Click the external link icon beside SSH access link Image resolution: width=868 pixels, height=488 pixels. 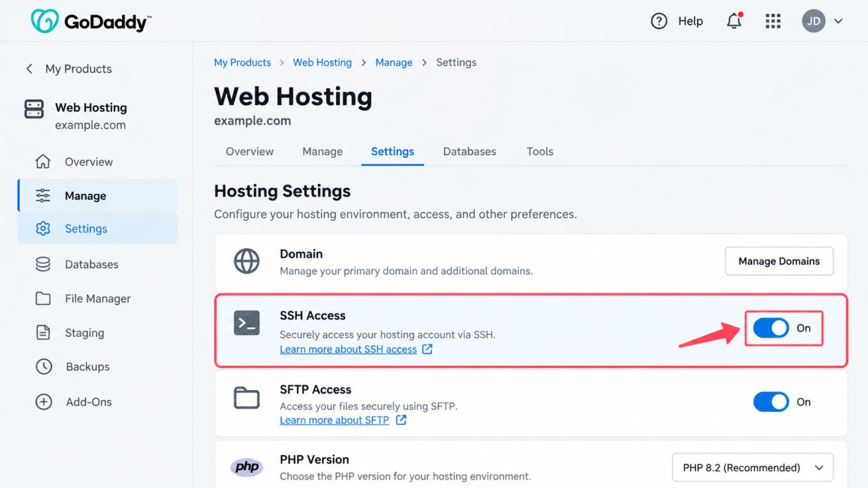(x=427, y=349)
